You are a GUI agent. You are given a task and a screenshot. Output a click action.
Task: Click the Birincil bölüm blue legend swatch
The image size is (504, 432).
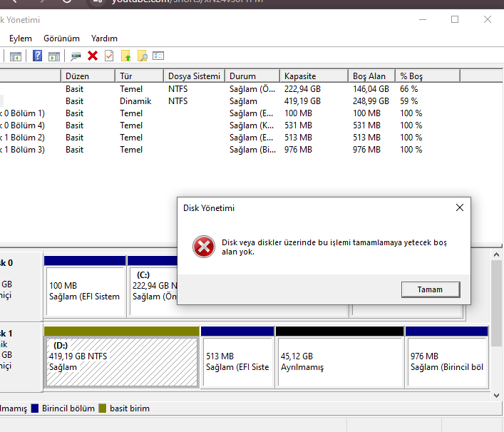pyautogui.click(x=35, y=408)
